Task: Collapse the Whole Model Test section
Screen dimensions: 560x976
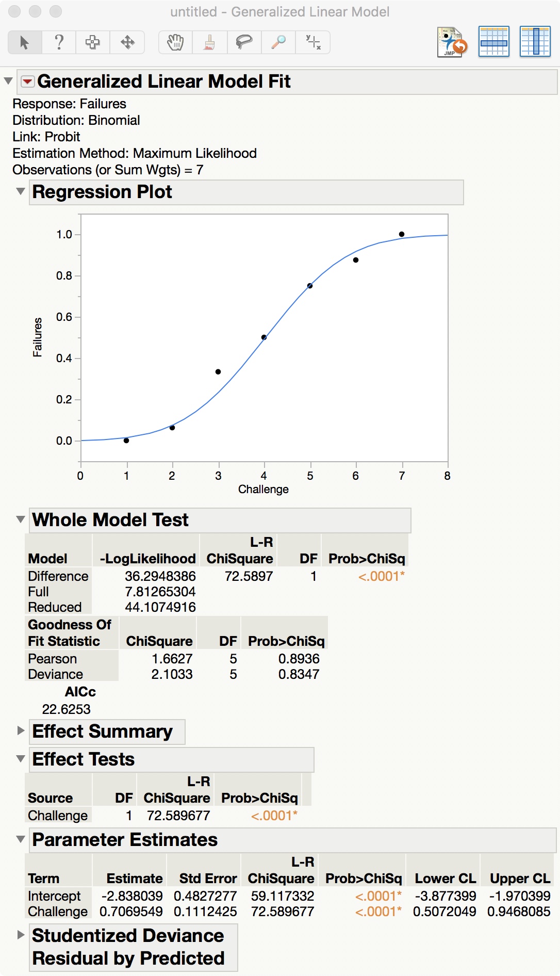Action: [21, 519]
